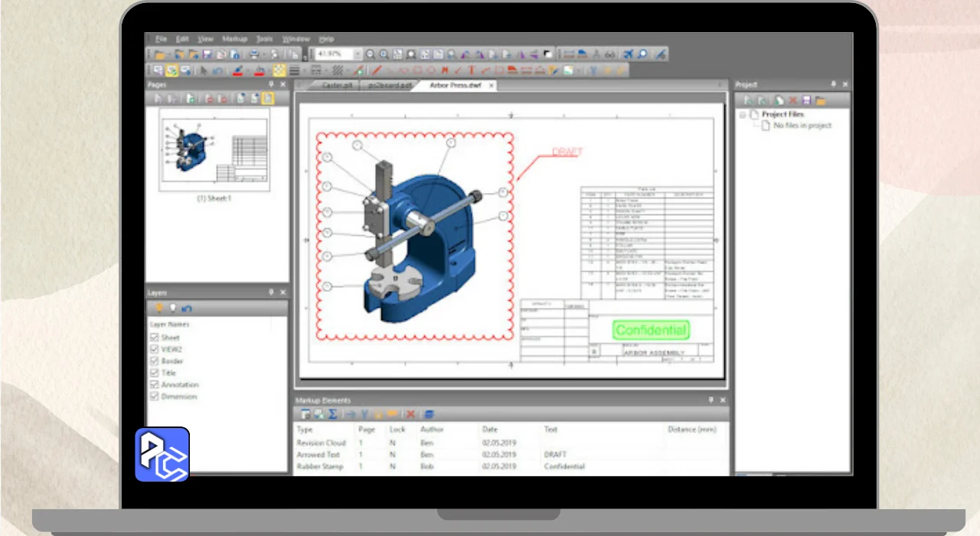Toggle the Annotation layer checkbox

coord(155,384)
